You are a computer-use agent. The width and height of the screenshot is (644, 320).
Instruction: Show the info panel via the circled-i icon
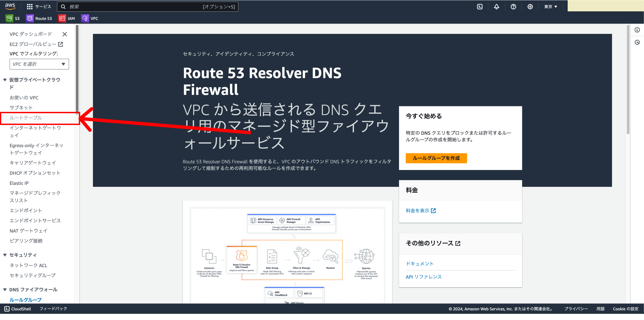tap(637, 30)
